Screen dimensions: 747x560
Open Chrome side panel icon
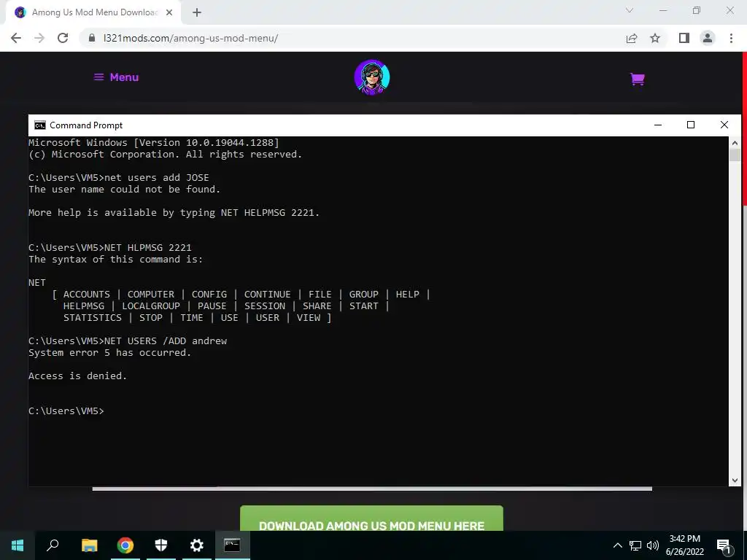pos(684,38)
